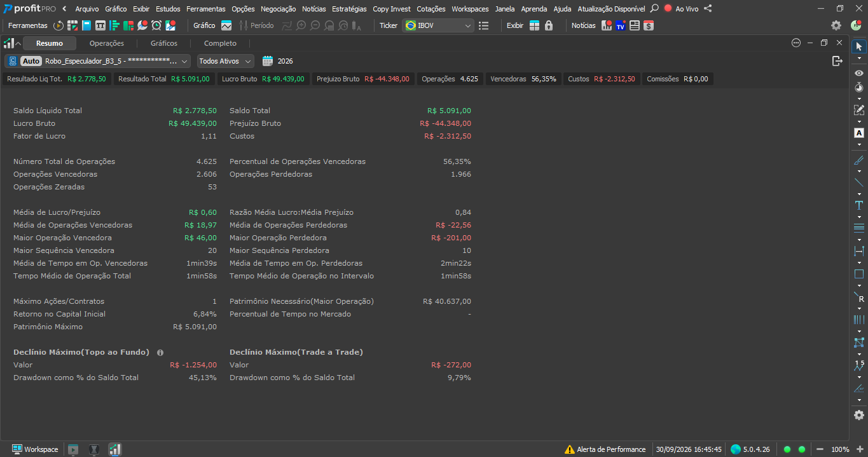868x457 pixels.
Task: Open the panel options ellipsis button
Action: click(796, 43)
